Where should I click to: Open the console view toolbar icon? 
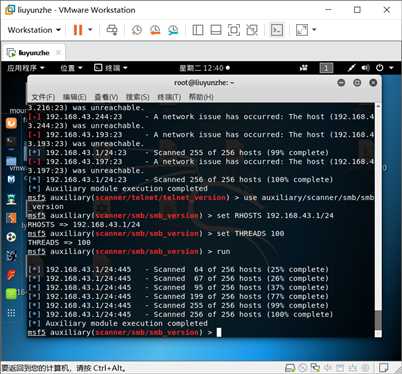click(x=277, y=30)
